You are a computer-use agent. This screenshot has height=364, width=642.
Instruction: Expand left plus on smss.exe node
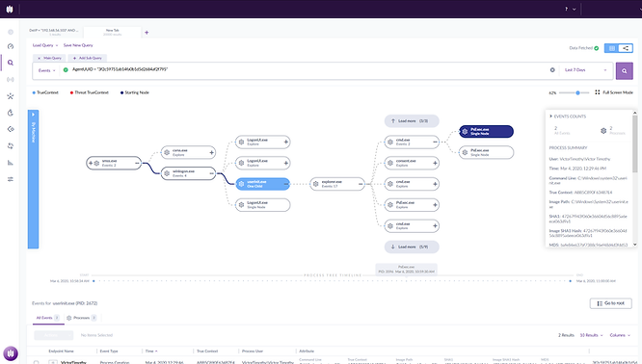(x=91, y=163)
